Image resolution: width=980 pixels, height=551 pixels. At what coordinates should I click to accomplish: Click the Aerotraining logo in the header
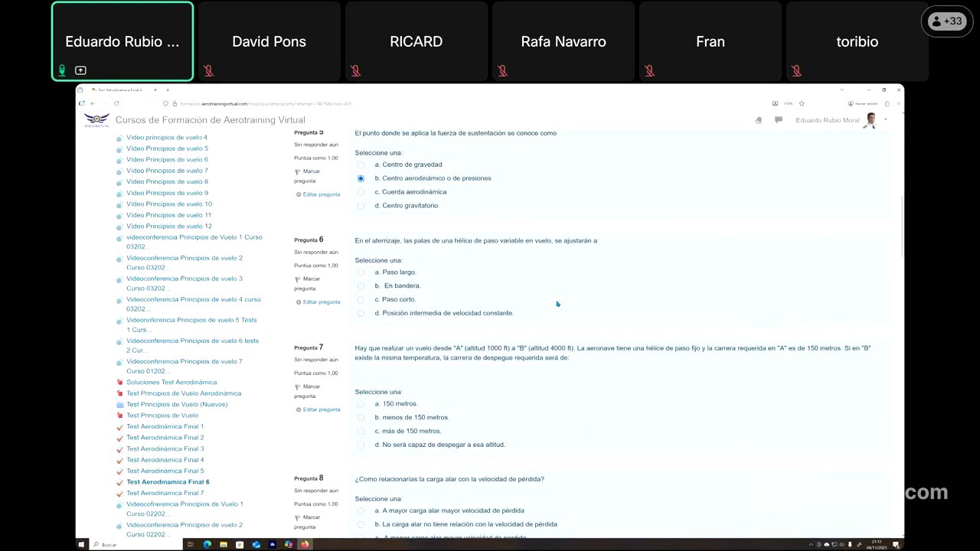click(96, 120)
